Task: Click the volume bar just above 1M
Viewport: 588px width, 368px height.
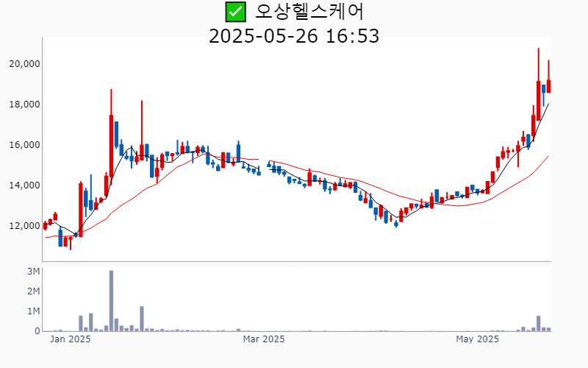Action: [x=142, y=319]
